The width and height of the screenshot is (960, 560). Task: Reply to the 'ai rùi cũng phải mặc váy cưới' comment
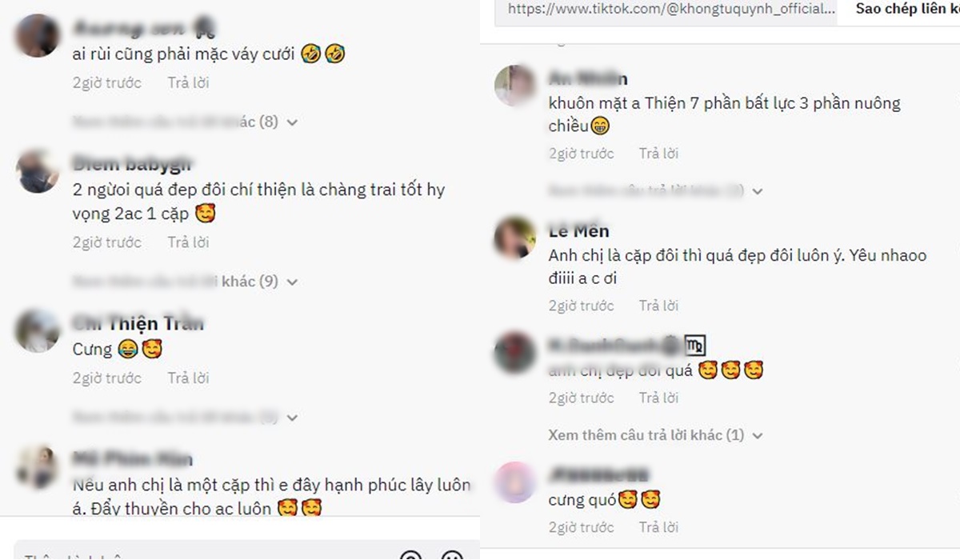click(x=188, y=82)
